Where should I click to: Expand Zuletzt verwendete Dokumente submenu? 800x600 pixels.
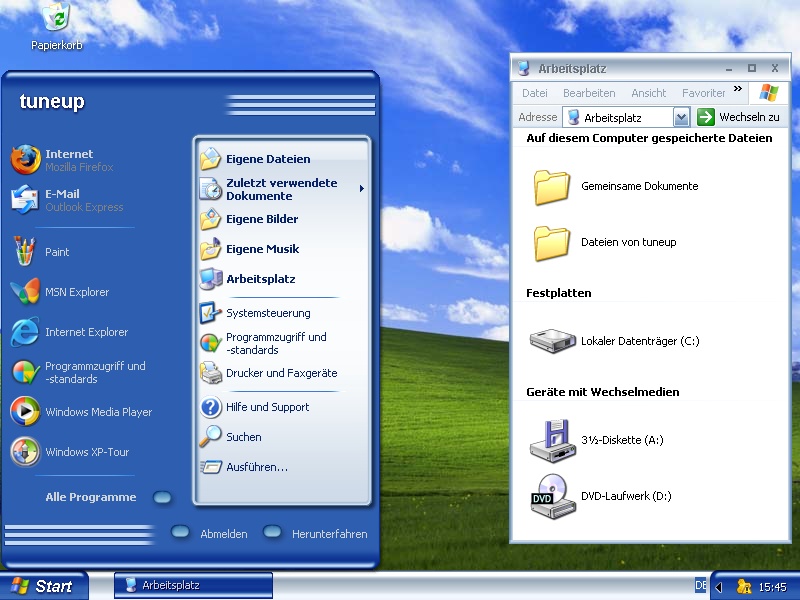coord(361,189)
